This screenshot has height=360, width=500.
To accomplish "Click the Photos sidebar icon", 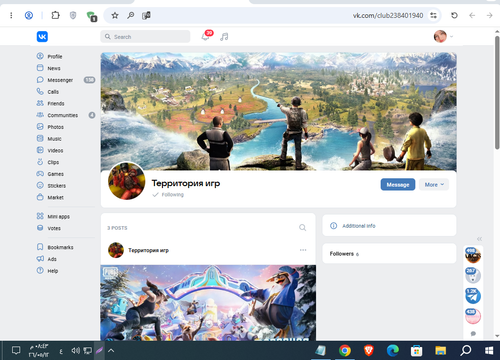I will click(40, 127).
